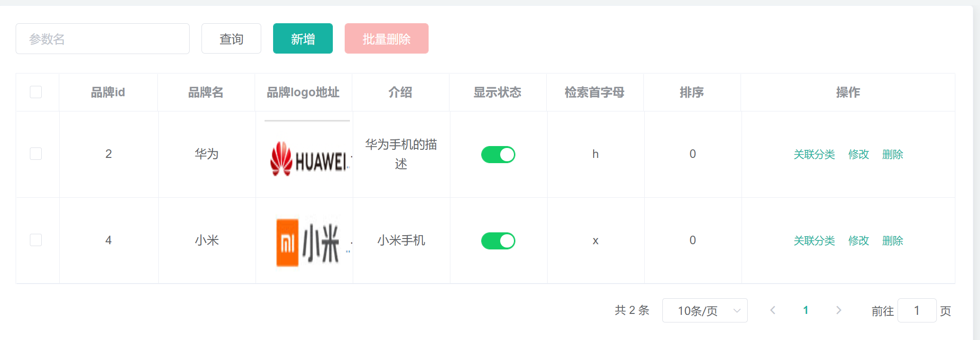980x340 pixels.
Task: Go to the previous page arrow
Action: (773, 310)
